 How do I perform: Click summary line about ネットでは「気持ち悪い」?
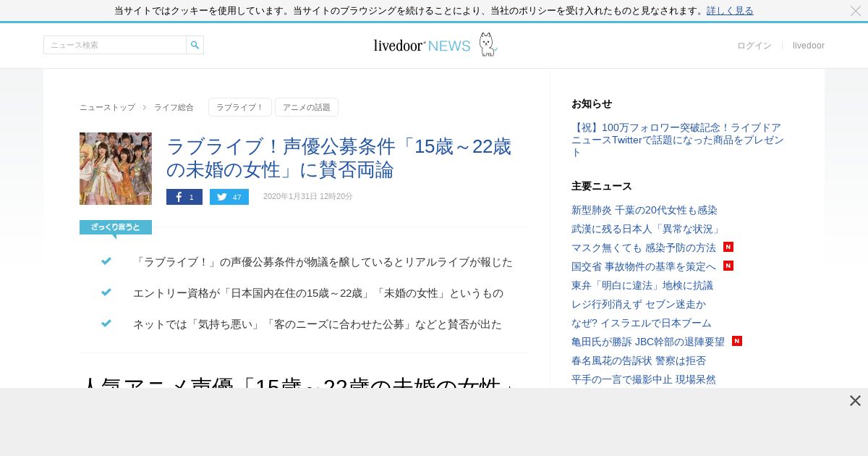tap(318, 324)
